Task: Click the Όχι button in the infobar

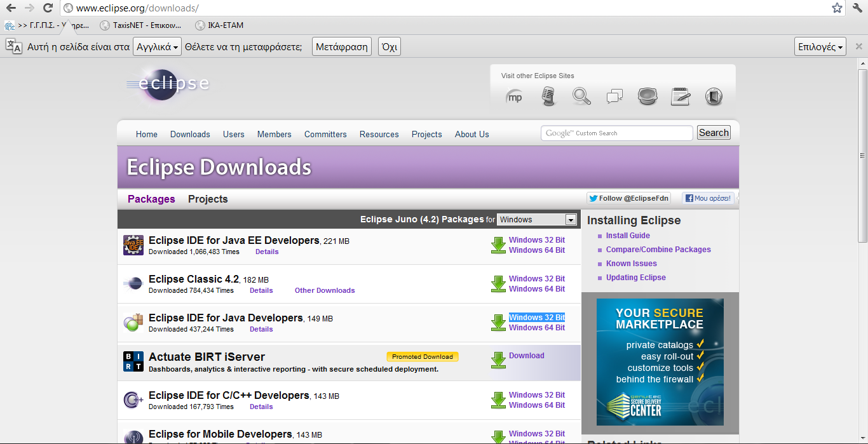Action: 390,46
